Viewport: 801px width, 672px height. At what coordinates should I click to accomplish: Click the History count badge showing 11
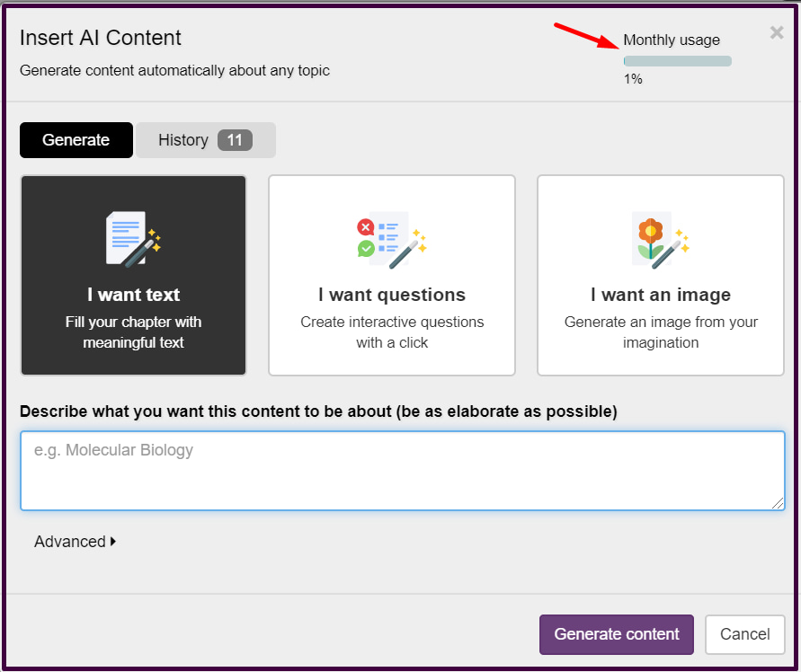coord(235,140)
